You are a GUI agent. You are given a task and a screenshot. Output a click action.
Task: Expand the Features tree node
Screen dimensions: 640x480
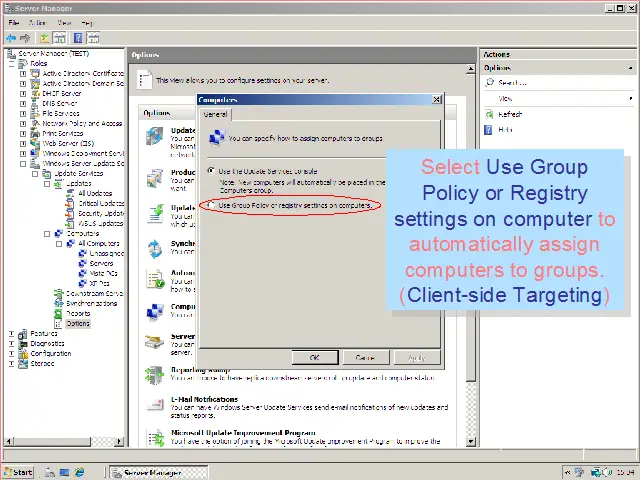11,333
